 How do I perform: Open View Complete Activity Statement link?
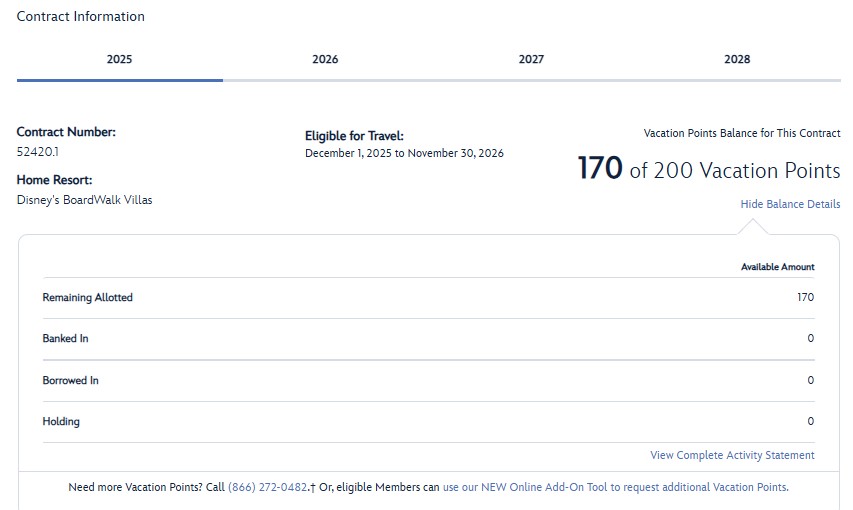point(732,456)
